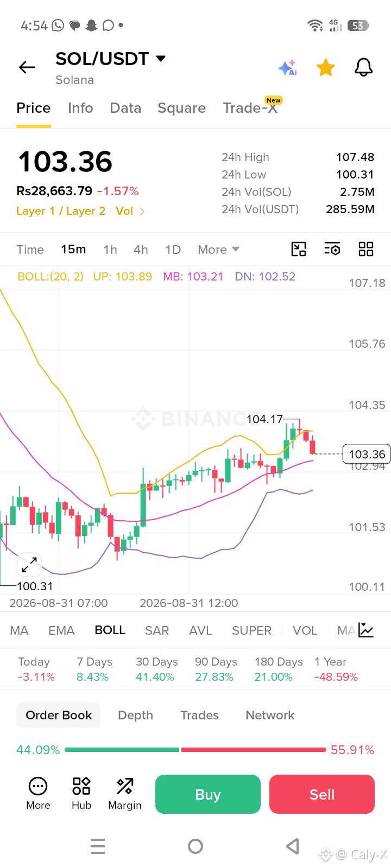Select the 15m chart interval
Screen dimensions: 391x868
(x=73, y=250)
